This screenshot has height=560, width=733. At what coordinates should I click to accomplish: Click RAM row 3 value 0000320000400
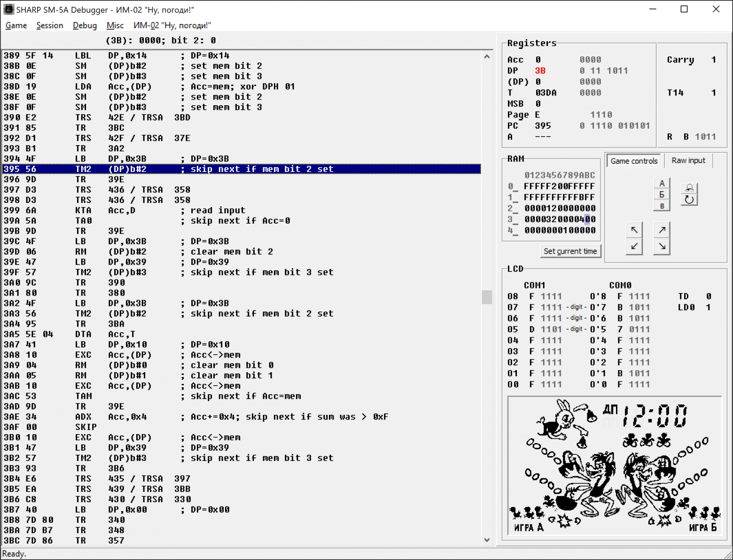pyautogui.click(x=560, y=219)
